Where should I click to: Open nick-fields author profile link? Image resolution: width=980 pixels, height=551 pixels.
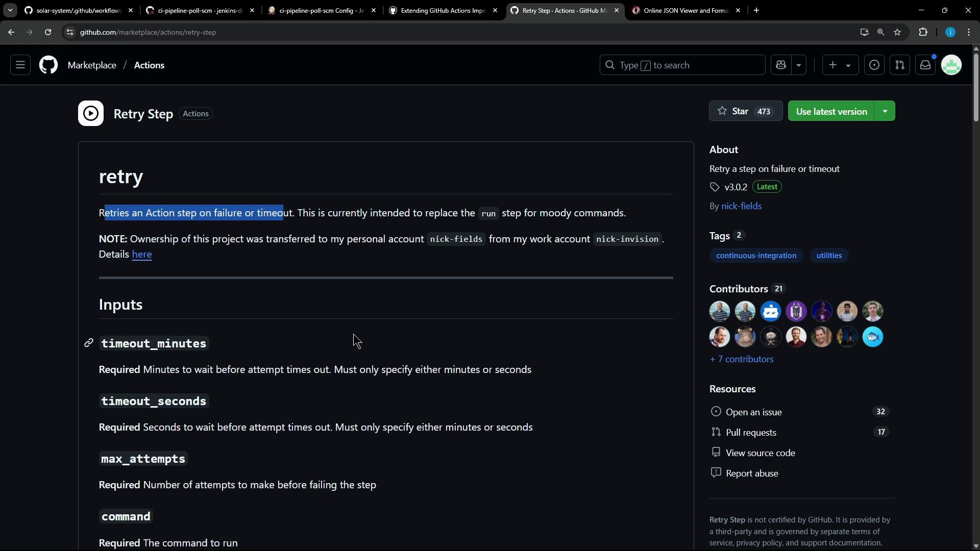tap(741, 206)
